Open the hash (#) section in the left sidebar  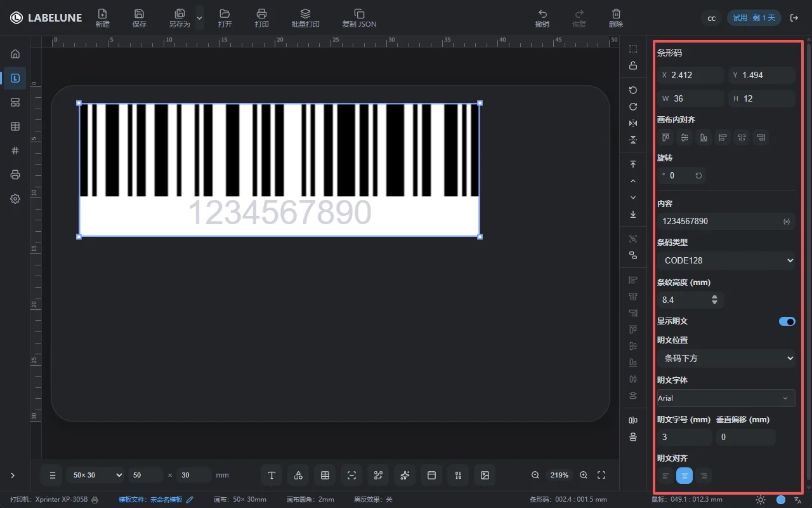15,150
